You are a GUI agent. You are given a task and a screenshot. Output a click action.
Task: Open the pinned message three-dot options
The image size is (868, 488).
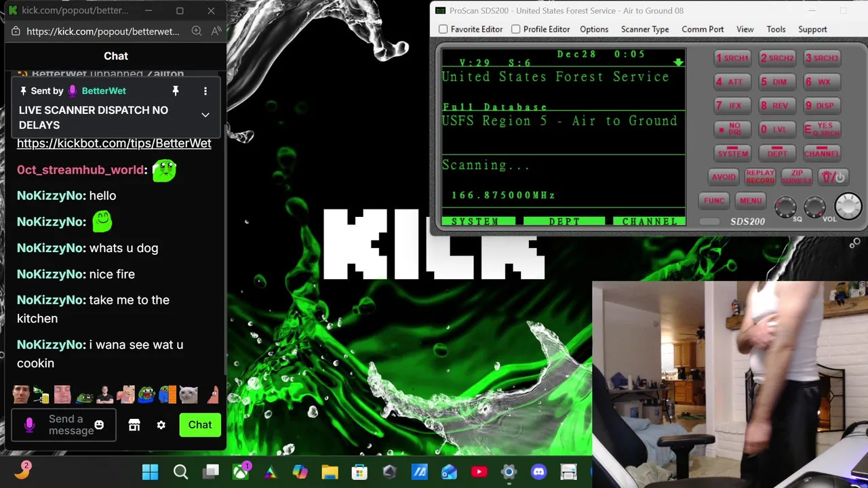205,91
